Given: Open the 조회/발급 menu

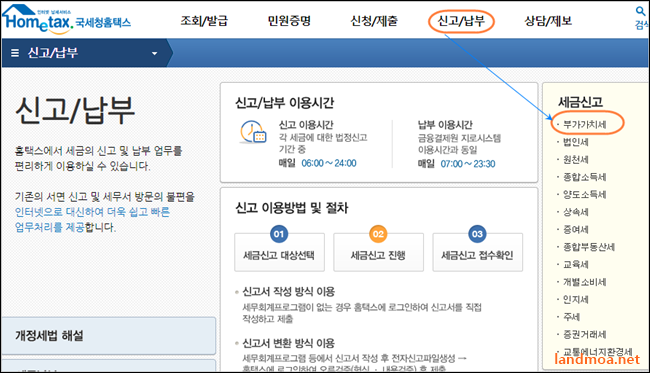Looking at the screenshot, I should point(204,21).
